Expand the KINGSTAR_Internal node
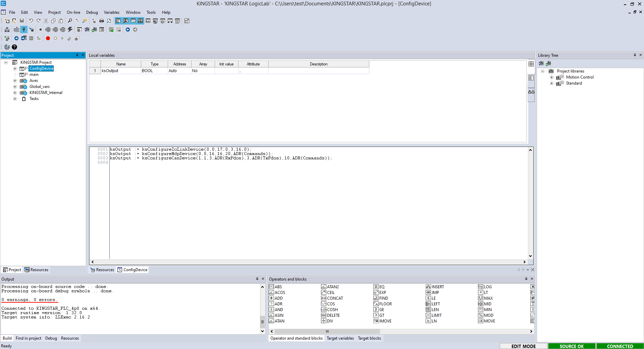 click(15, 93)
